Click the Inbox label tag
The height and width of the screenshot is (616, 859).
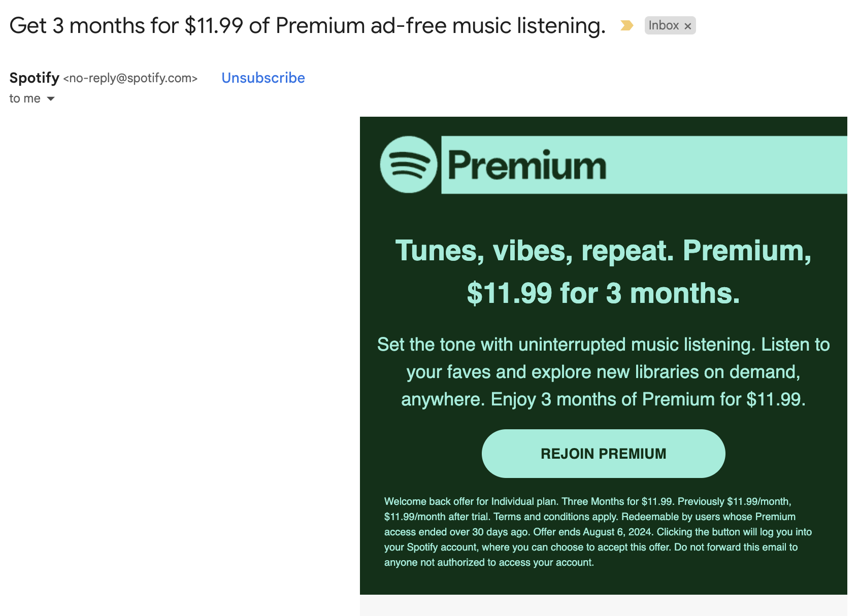click(664, 25)
